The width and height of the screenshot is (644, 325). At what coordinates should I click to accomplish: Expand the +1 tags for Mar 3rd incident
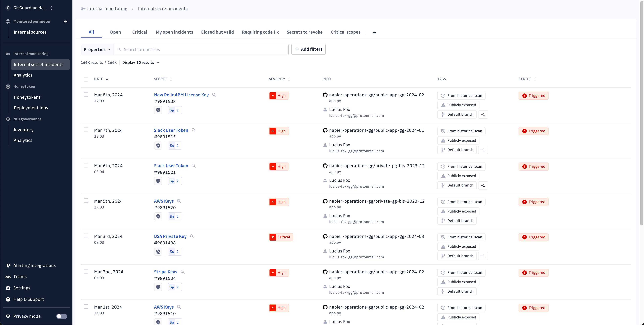(x=483, y=256)
